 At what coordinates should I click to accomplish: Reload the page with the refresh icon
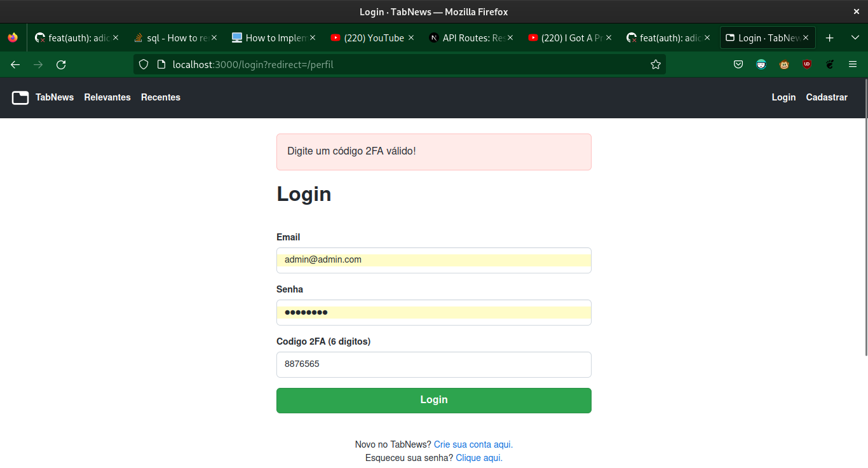(61, 64)
